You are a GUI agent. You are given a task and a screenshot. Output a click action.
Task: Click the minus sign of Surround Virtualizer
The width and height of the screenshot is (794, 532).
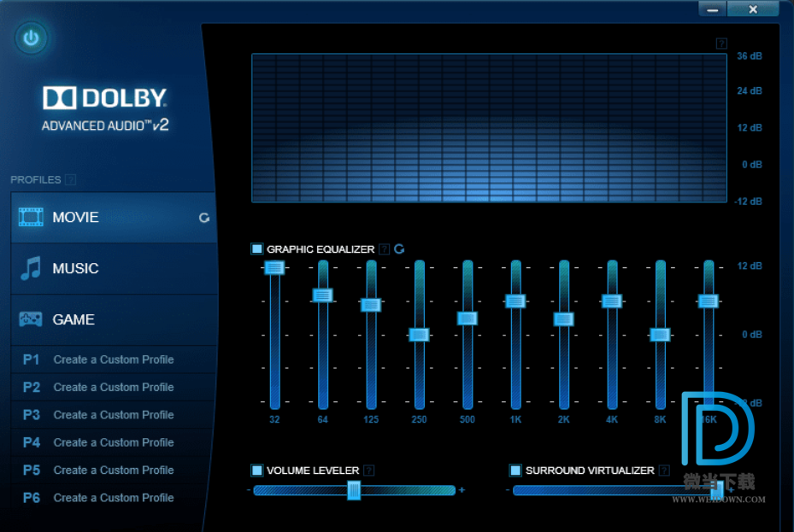(x=508, y=490)
